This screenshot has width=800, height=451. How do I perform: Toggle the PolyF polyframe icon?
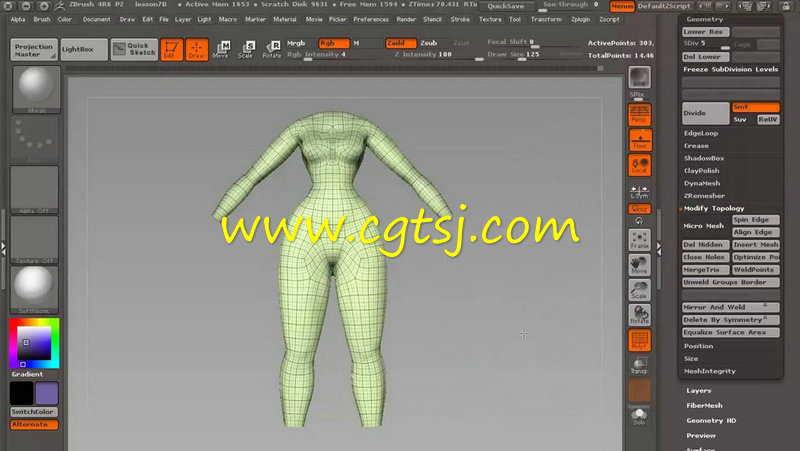[x=639, y=340]
